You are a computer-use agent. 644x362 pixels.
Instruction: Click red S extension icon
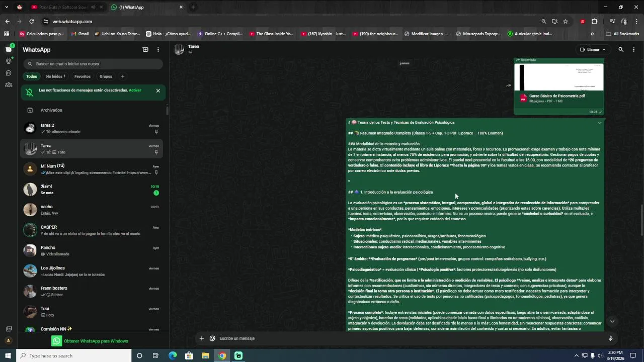point(582,22)
